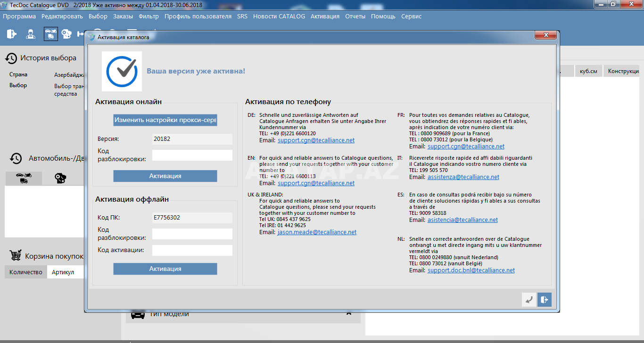Select the engine parts toolbar icon

click(67, 34)
